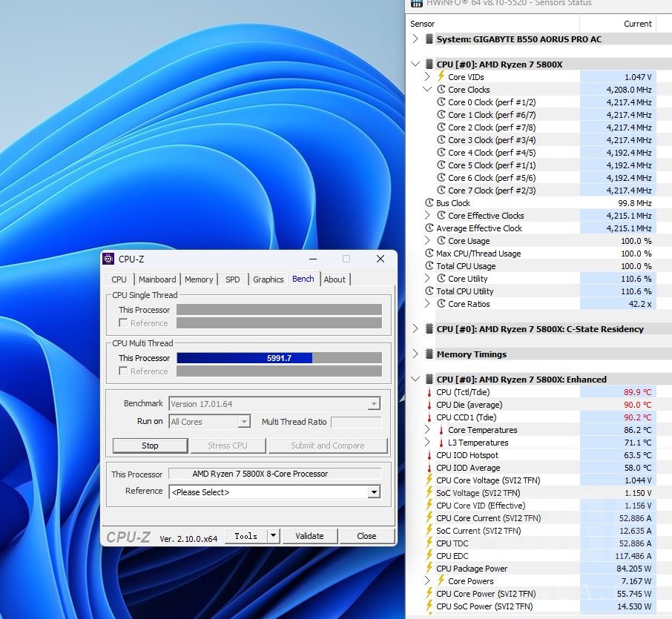
Task: Click the Validate button
Action: click(x=309, y=536)
